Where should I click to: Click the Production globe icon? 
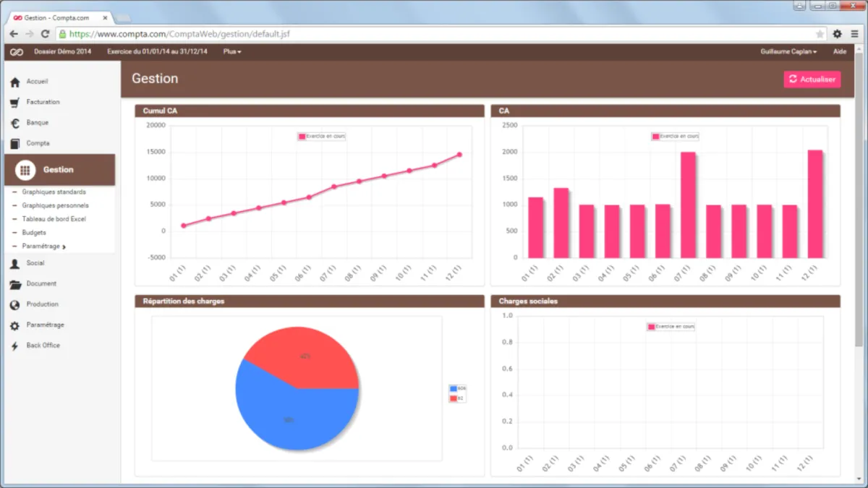[14, 305]
